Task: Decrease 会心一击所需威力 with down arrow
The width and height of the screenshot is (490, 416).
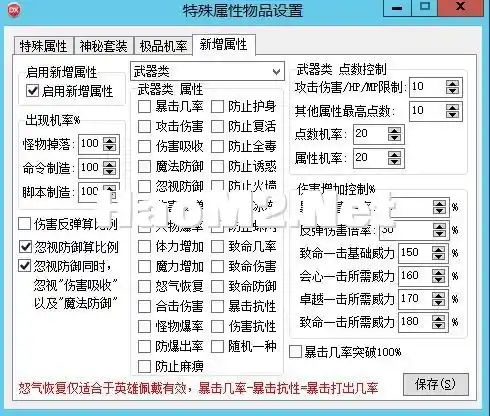Action: [438, 280]
